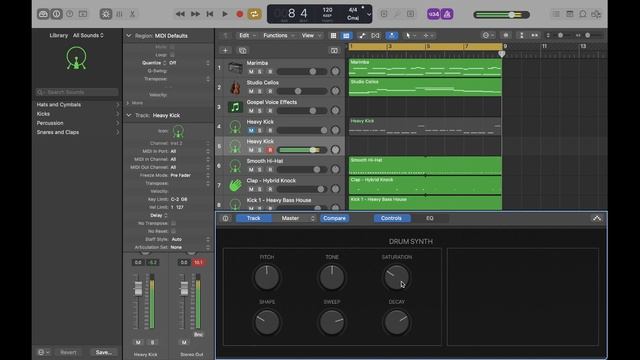Switch Smart Controls to EQ tab

[430, 218]
